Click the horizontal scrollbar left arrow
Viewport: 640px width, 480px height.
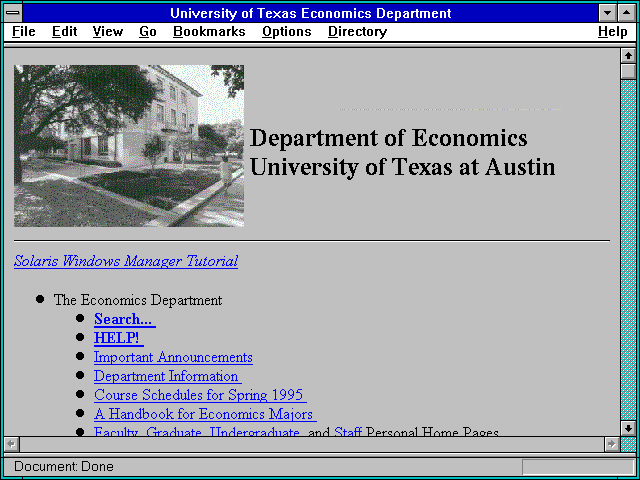[x=11, y=444]
